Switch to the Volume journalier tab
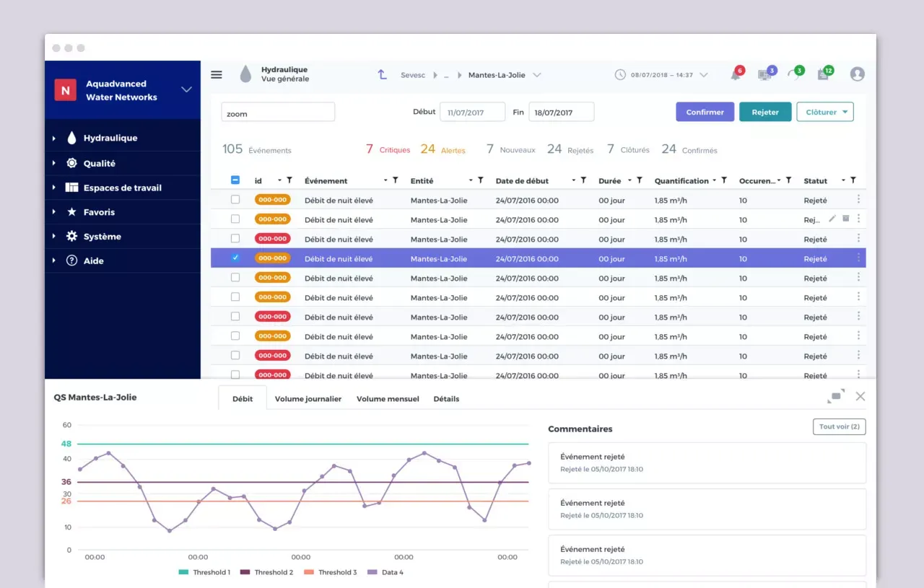 pos(308,399)
